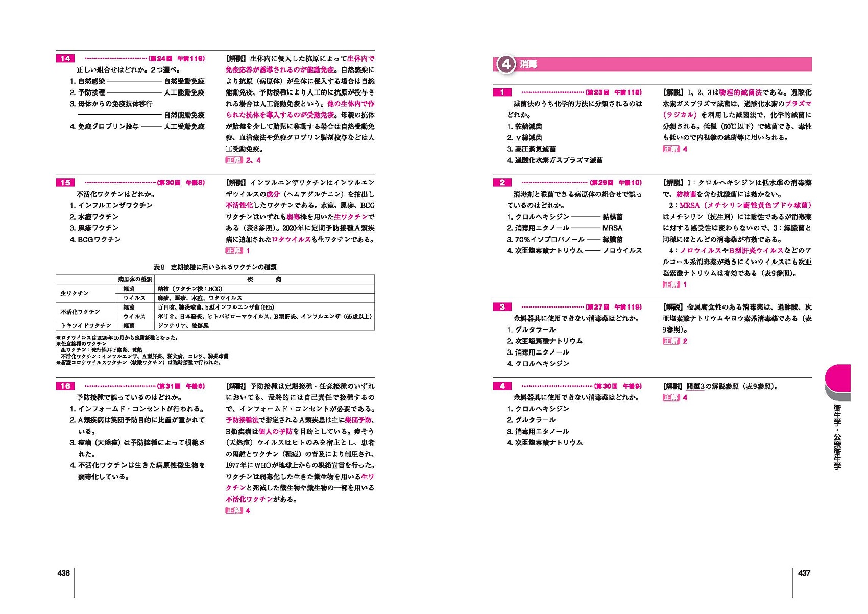
Task: Click page number 436
Action: pyautogui.click(x=63, y=573)
